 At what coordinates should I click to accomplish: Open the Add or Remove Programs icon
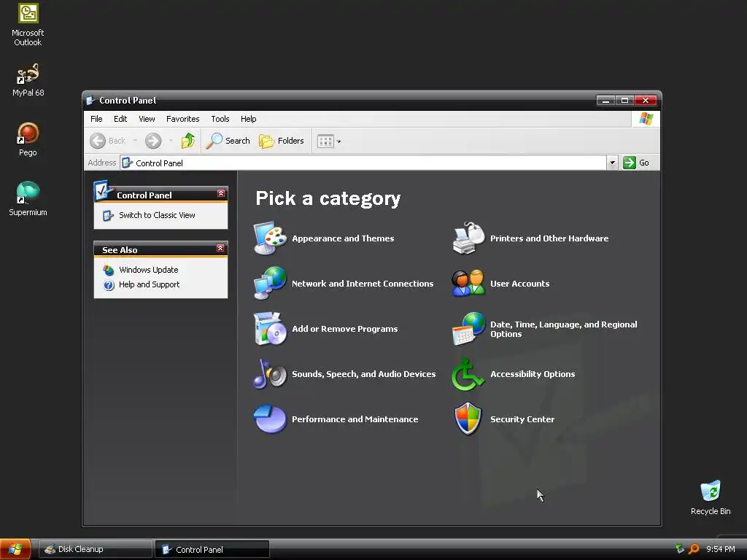point(270,329)
